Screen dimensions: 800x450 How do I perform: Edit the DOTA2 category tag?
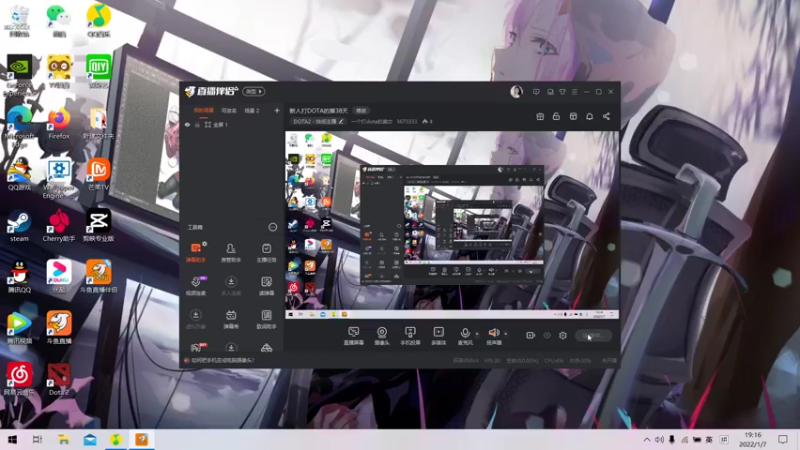(x=318, y=121)
